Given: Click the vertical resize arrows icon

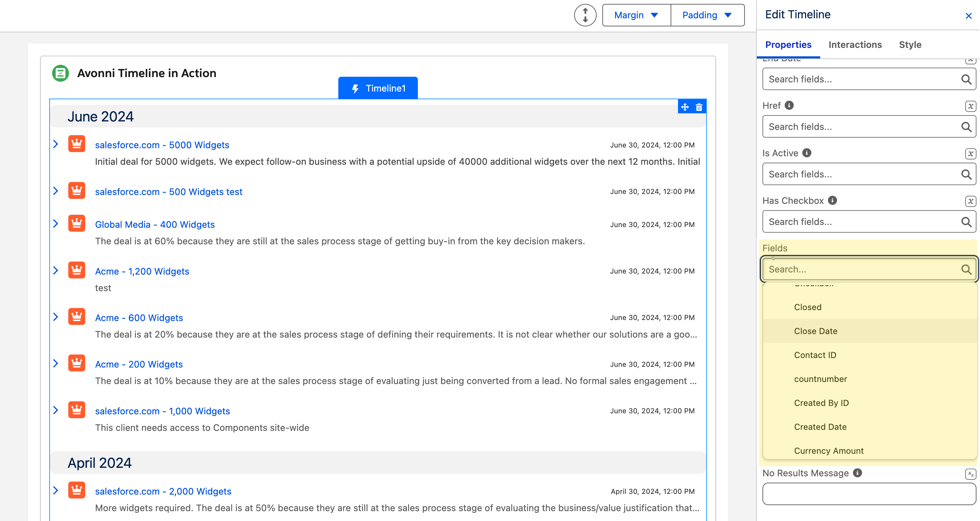Looking at the screenshot, I should (585, 15).
